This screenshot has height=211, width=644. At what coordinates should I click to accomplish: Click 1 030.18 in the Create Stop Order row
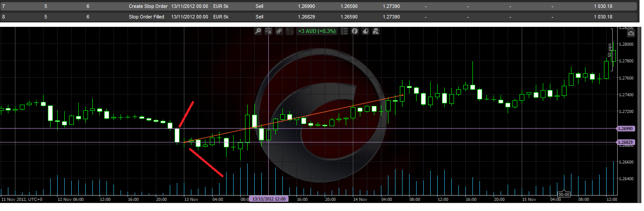click(603, 7)
